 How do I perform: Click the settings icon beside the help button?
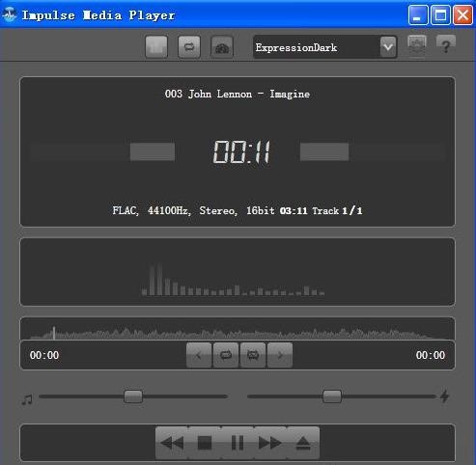click(x=417, y=46)
